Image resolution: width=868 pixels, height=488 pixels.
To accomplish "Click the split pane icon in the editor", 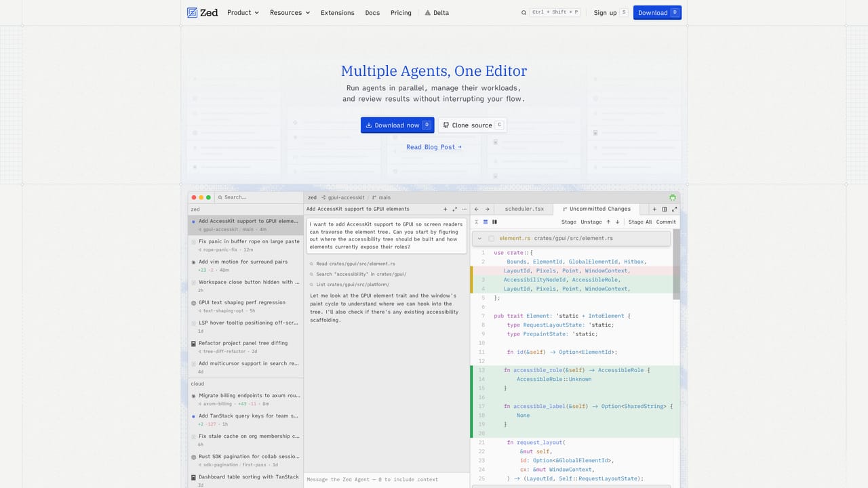I will (x=665, y=209).
